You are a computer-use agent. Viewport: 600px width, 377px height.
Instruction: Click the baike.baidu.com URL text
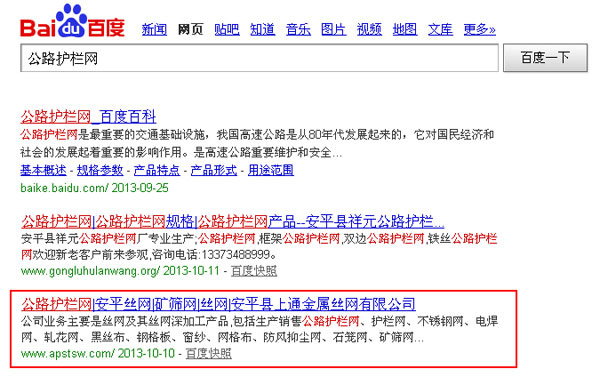click(64, 188)
